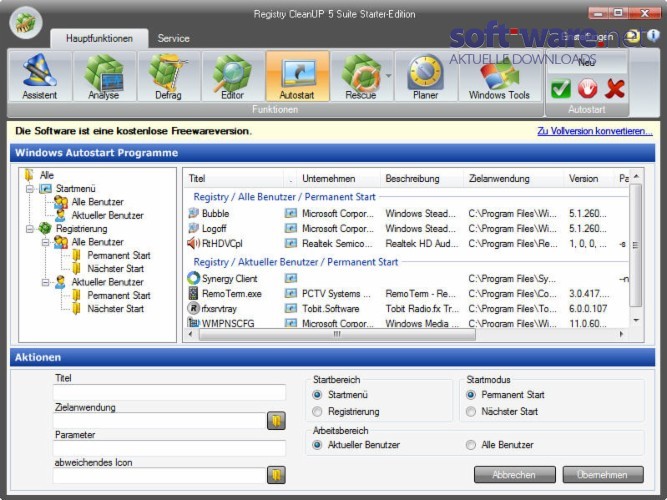Screen dimensions: 667x500
Task: Sort by the Zielanwendung column header
Action: (x=513, y=179)
